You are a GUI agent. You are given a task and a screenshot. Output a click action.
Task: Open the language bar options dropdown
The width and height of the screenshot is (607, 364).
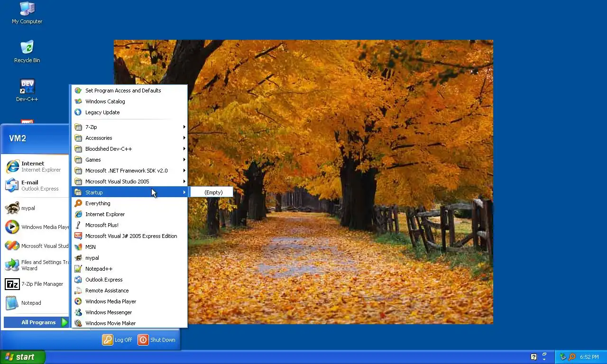coord(544,359)
